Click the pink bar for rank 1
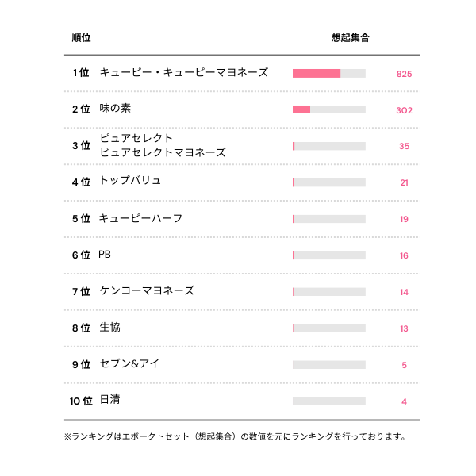Image resolution: width=476 pixels, height=476 pixels. (316, 74)
